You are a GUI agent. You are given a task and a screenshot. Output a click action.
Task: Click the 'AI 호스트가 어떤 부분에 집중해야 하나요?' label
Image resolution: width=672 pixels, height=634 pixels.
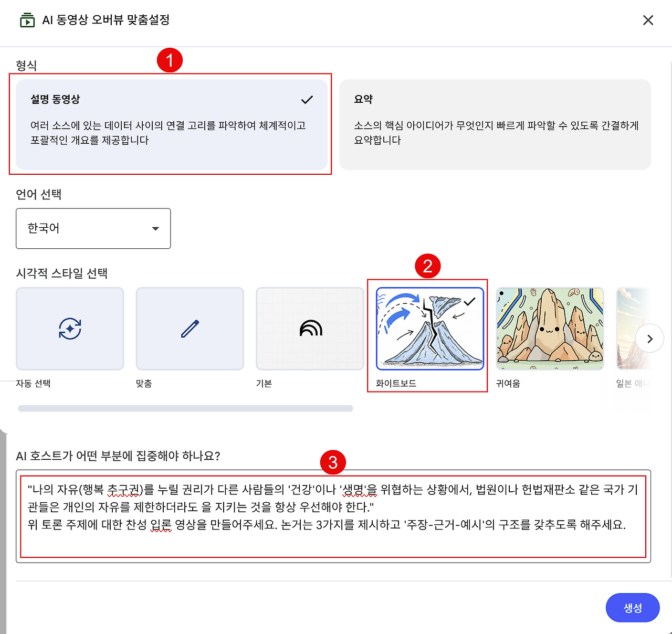[x=118, y=456]
